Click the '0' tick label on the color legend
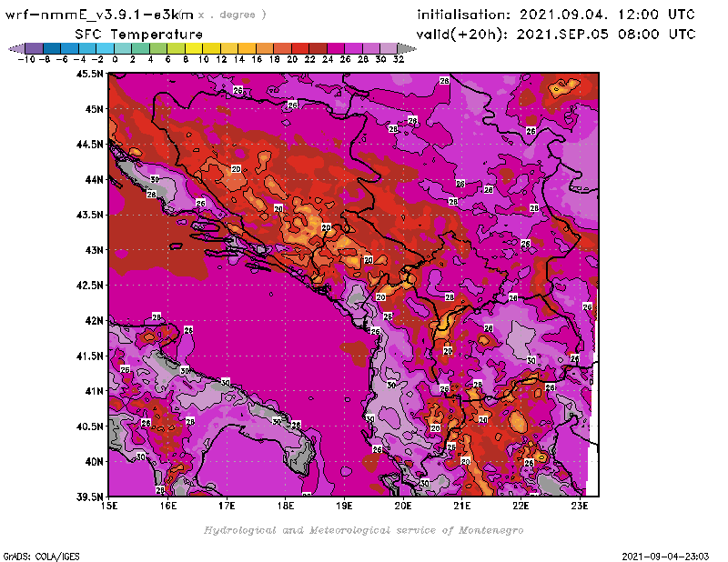The image size is (728, 562). [115, 59]
